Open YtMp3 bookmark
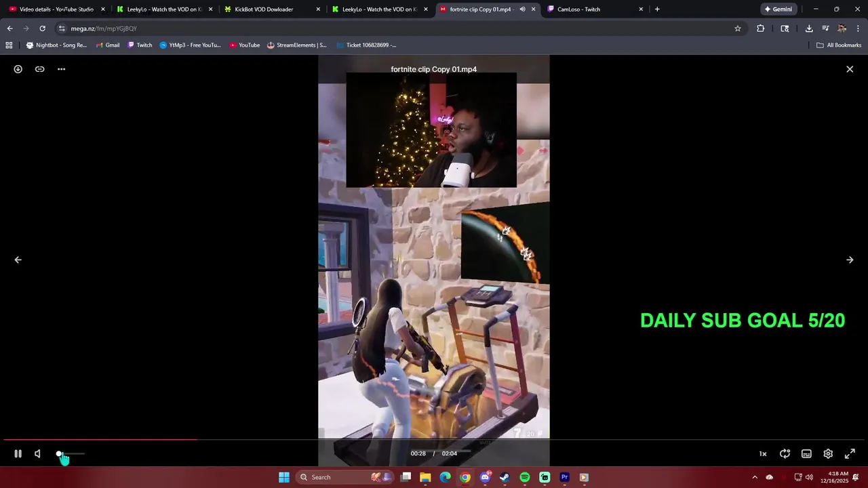 pos(191,45)
